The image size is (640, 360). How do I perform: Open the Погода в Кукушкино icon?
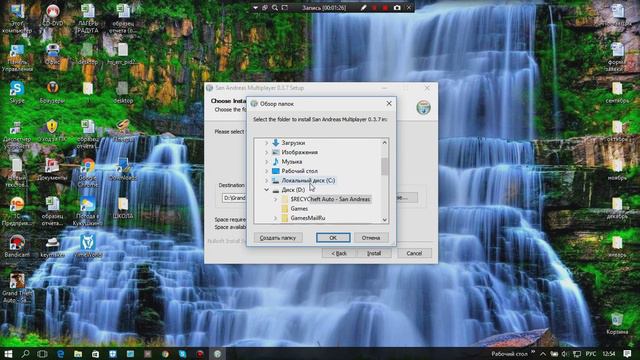[x=87, y=211]
